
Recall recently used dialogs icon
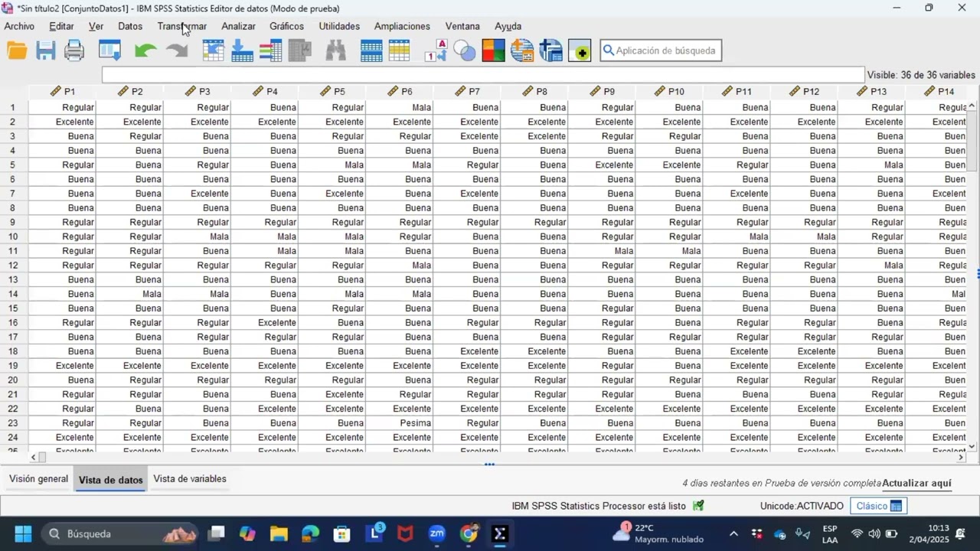[x=110, y=51]
